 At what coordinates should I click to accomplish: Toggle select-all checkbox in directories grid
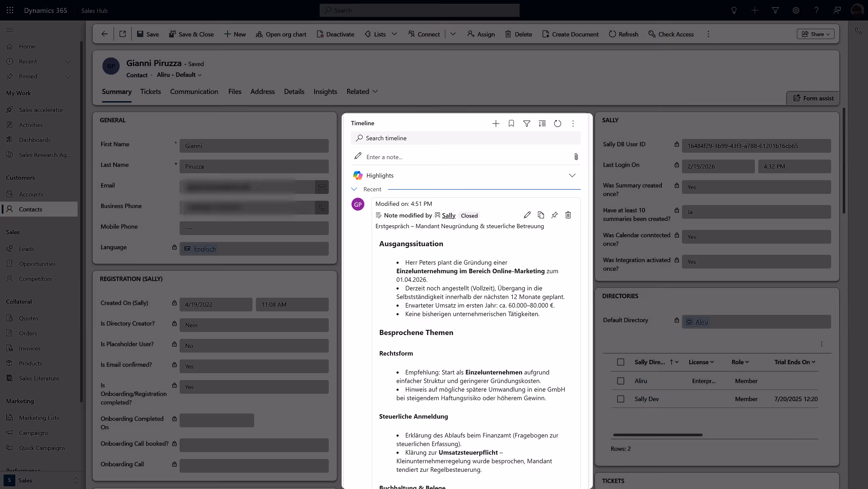coord(620,362)
